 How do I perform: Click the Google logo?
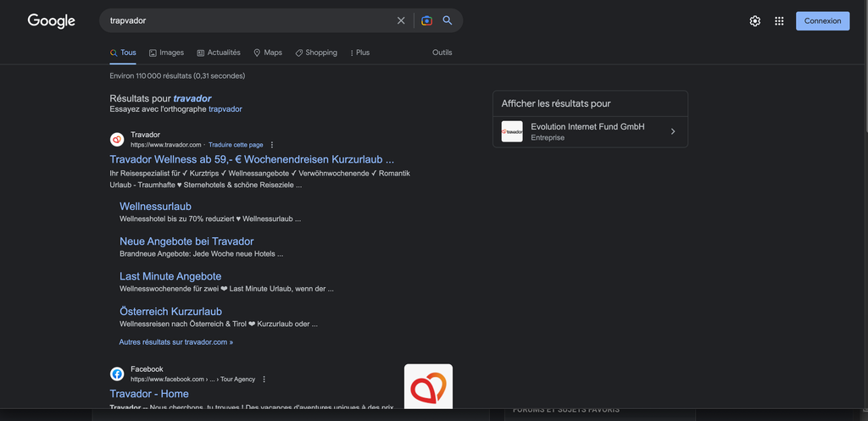(x=52, y=21)
